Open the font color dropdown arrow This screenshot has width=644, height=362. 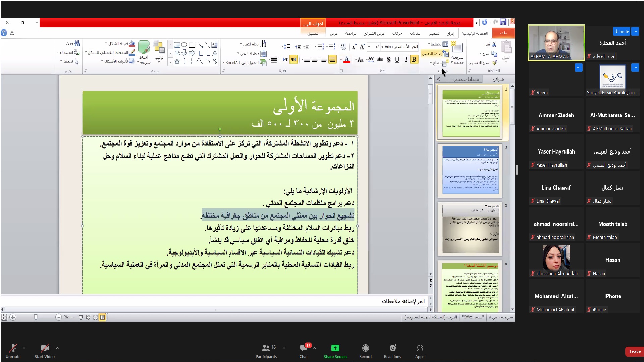(x=341, y=60)
